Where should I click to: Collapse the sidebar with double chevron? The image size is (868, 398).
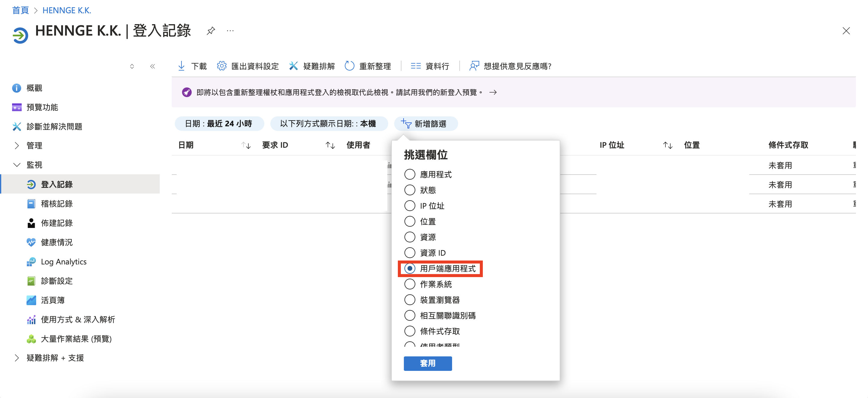(152, 66)
